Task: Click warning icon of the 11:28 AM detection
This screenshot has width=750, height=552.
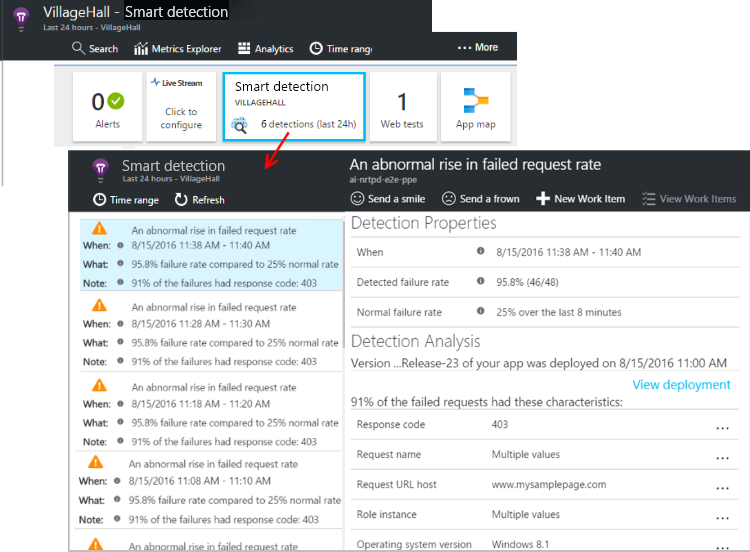Action: (x=99, y=305)
